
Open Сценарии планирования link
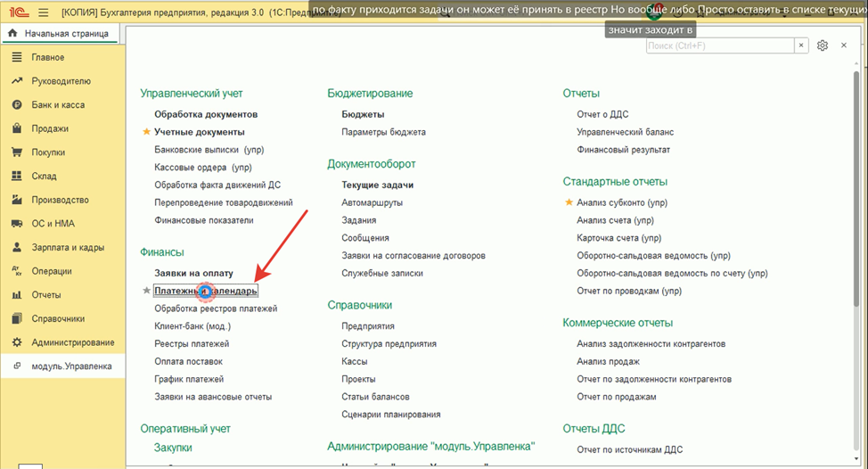coord(391,415)
